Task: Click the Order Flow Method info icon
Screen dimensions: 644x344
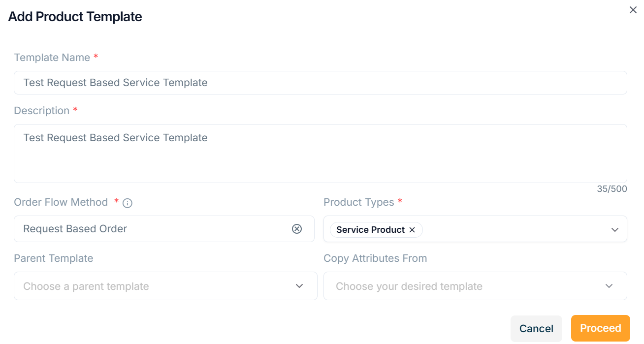Action: coord(128,203)
